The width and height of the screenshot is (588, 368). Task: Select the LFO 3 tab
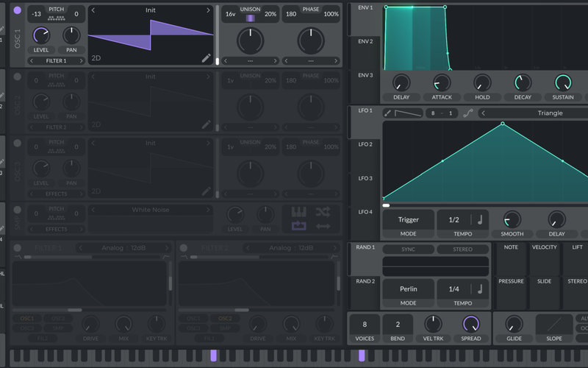point(365,178)
